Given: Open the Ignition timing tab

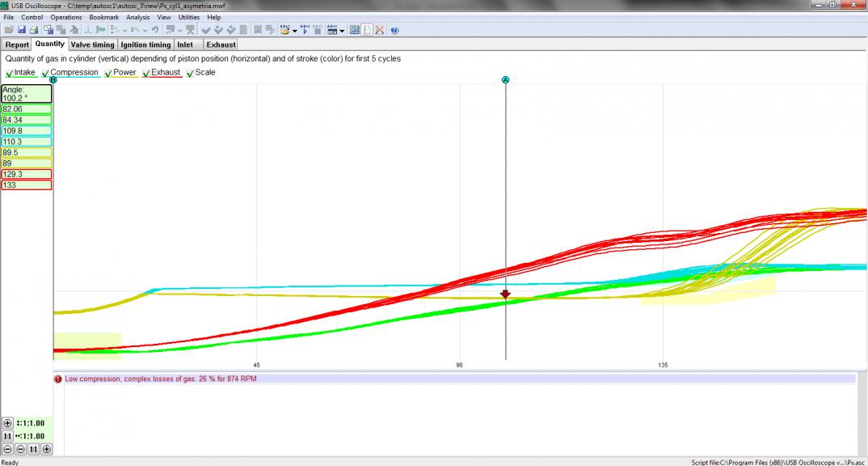Looking at the screenshot, I should click(x=145, y=44).
